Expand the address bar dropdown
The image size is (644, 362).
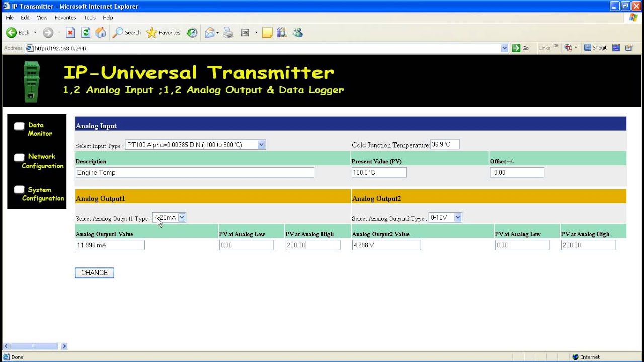tap(505, 48)
